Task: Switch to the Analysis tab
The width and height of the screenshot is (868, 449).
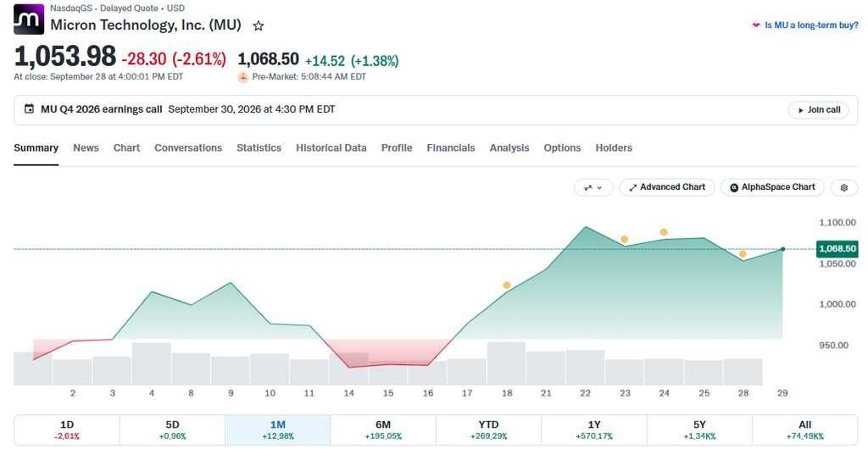Action: coord(509,148)
